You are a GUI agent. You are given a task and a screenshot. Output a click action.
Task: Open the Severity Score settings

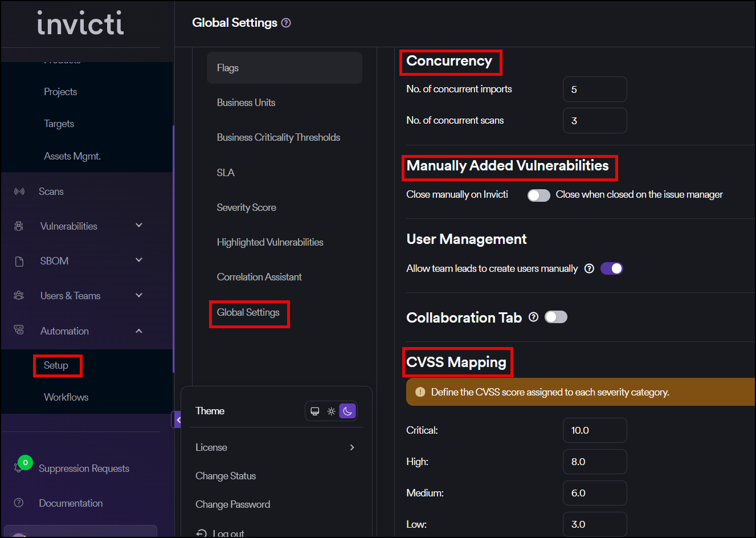click(246, 207)
